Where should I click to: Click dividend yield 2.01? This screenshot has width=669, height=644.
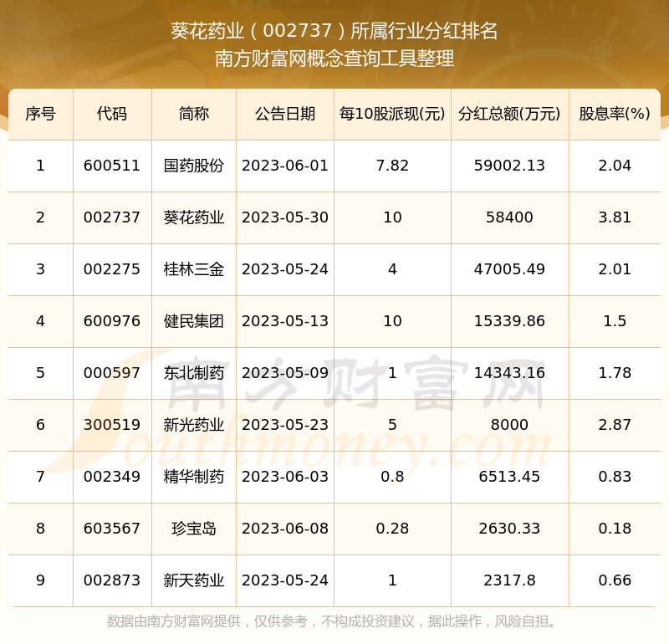point(615,269)
